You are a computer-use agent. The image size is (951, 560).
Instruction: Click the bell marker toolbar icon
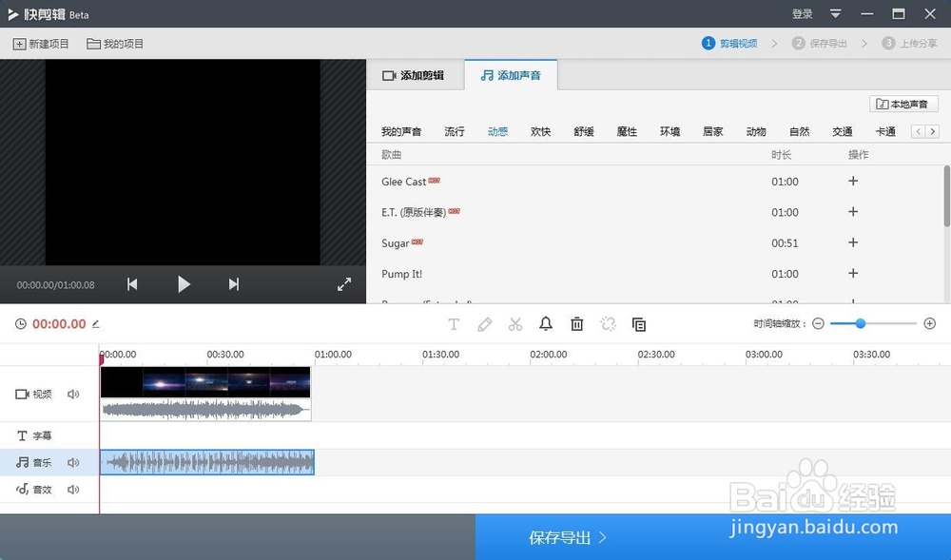[x=546, y=323]
